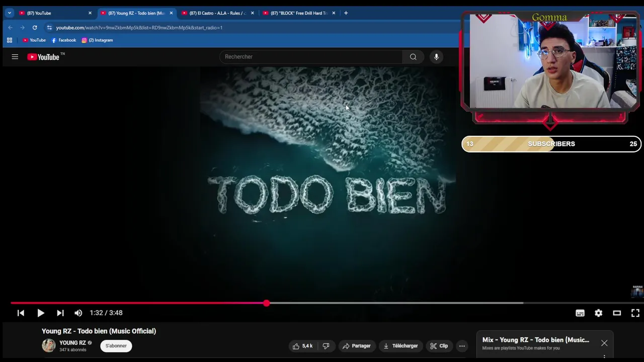Play the paused video
The image size is (644, 362).
pyautogui.click(x=41, y=313)
